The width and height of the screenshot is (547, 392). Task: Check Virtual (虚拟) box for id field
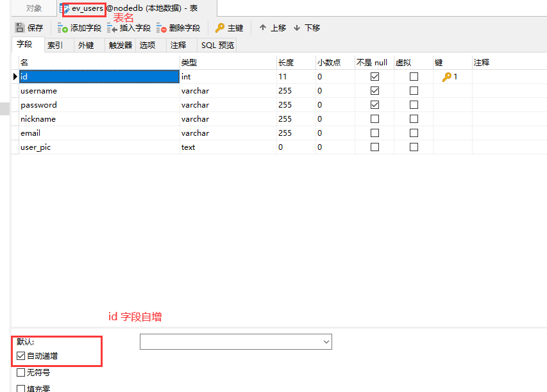point(414,77)
